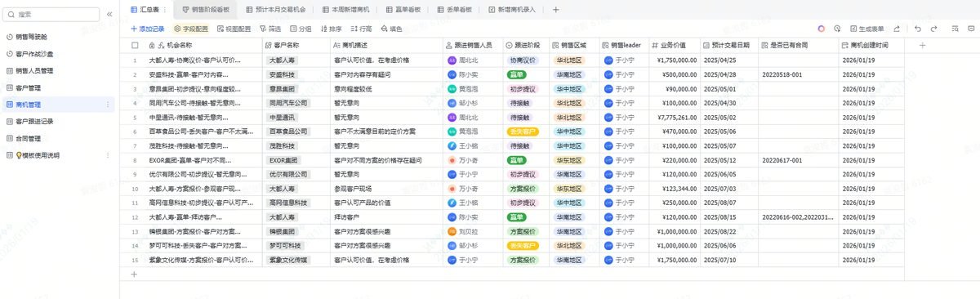Open the 填色 fill color tool
The image size is (980, 299).
pyautogui.click(x=391, y=29)
